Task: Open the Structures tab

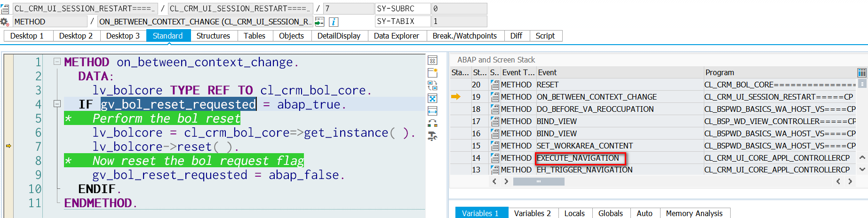Action: (213, 36)
